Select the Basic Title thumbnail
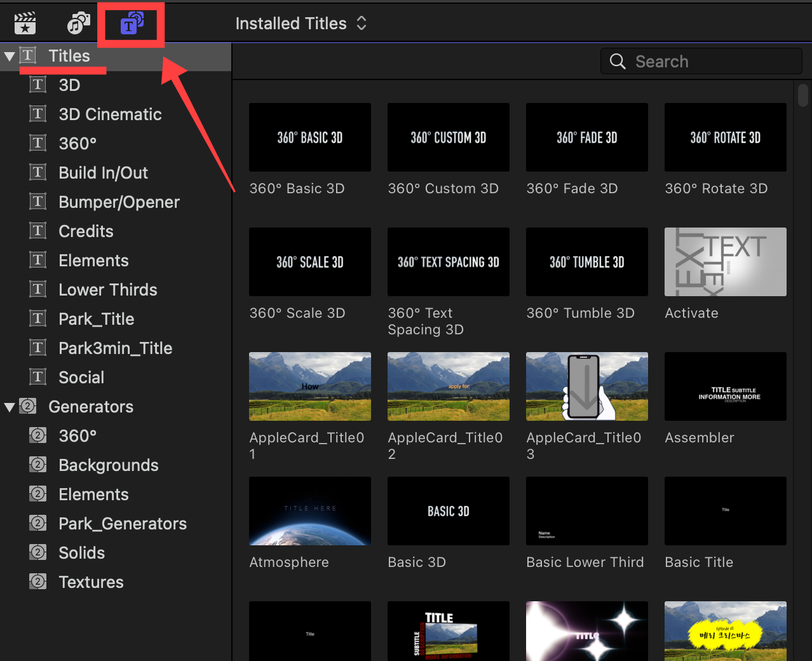This screenshot has height=661, width=812. pos(726,511)
